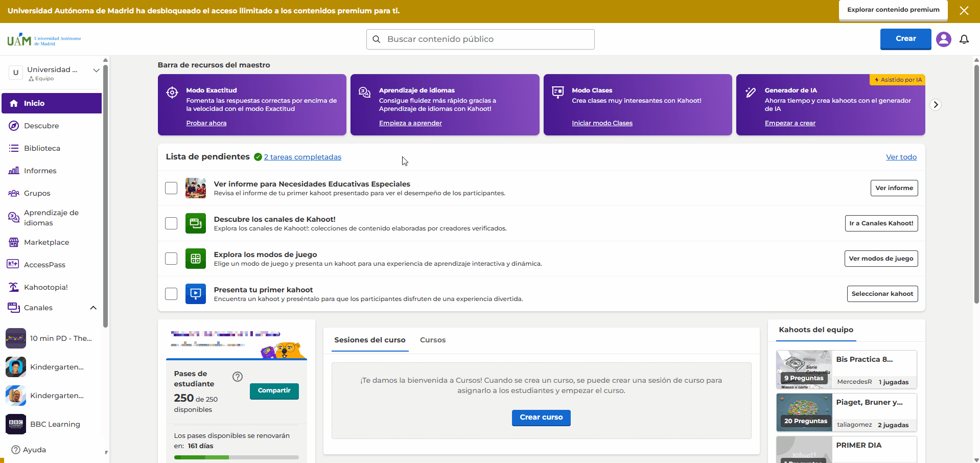Open the notifications bell
Screen dimensions: 980x463
(x=965, y=39)
